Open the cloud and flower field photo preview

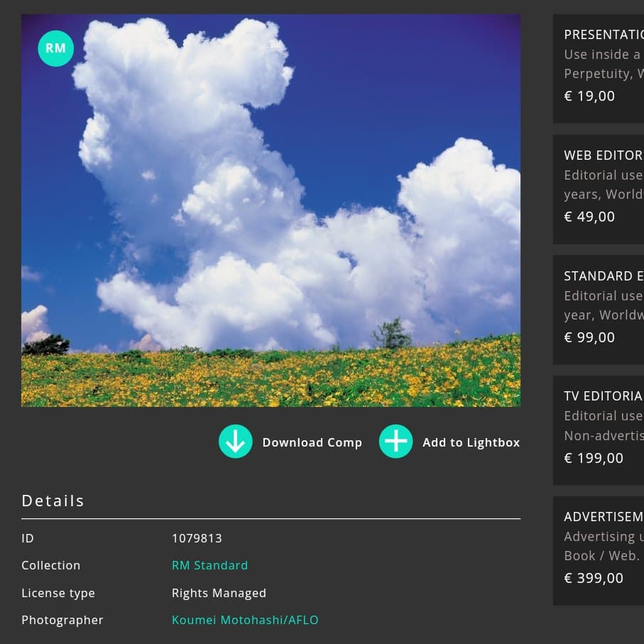[x=271, y=210]
